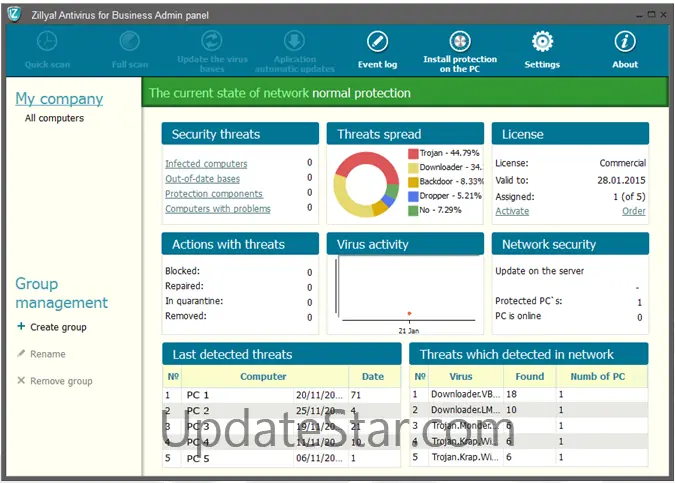Sort by the Computer column header
Screen dimensions: 675x483
[x=265, y=376]
